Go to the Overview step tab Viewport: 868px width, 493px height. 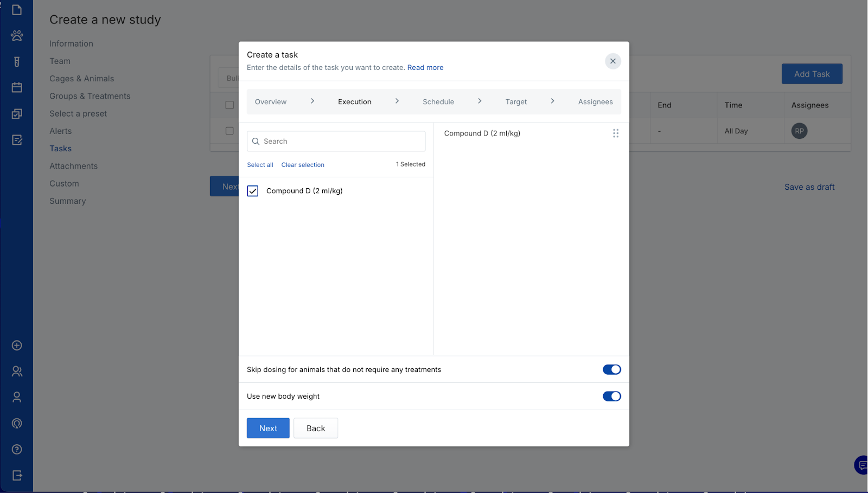(x=271, y=102)
